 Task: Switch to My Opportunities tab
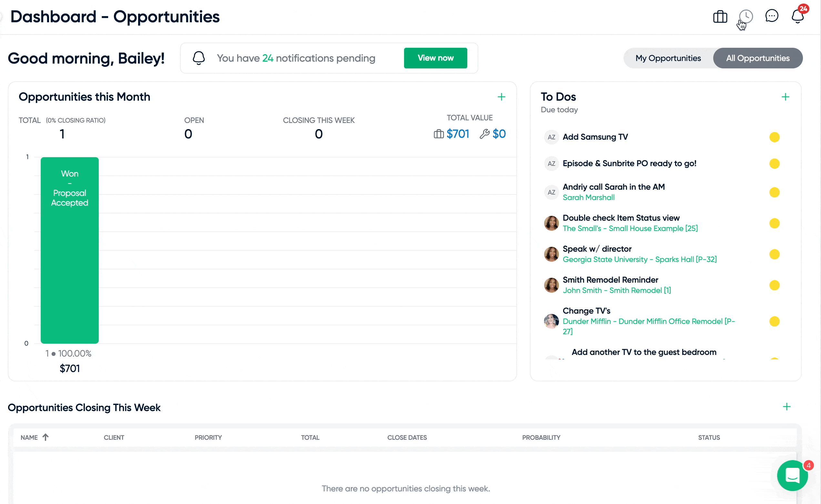point(668,58)
